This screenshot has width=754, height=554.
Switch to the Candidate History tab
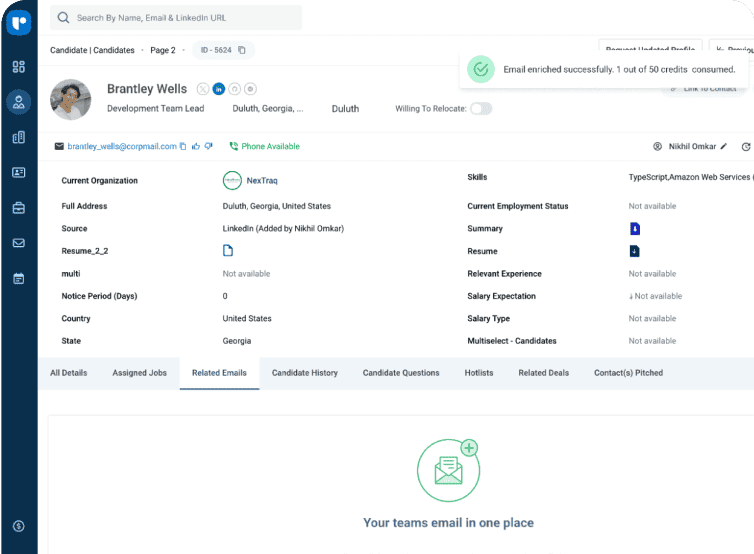pos(305,373)
